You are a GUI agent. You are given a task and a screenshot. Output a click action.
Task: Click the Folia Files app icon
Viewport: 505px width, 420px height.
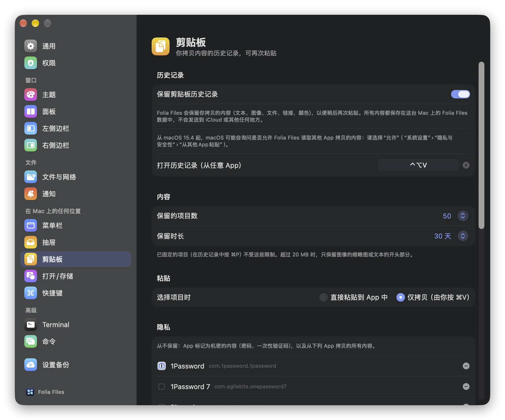pos(30,392)
